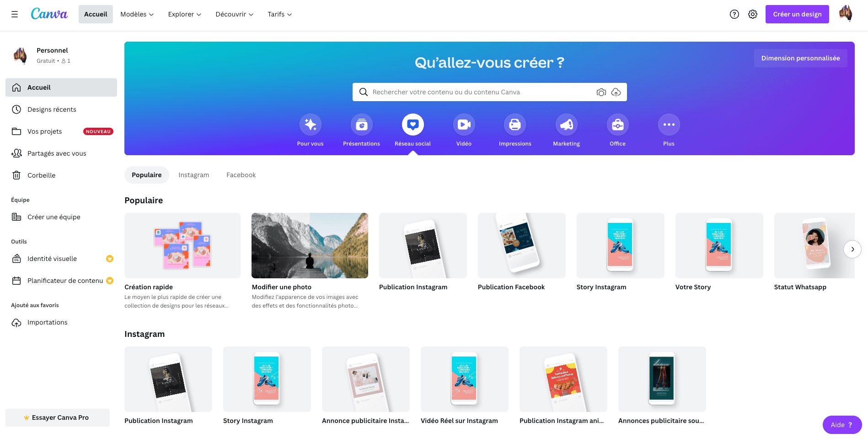Click the camera search icon
Screen dimensions: 868x439
[601, 92]
